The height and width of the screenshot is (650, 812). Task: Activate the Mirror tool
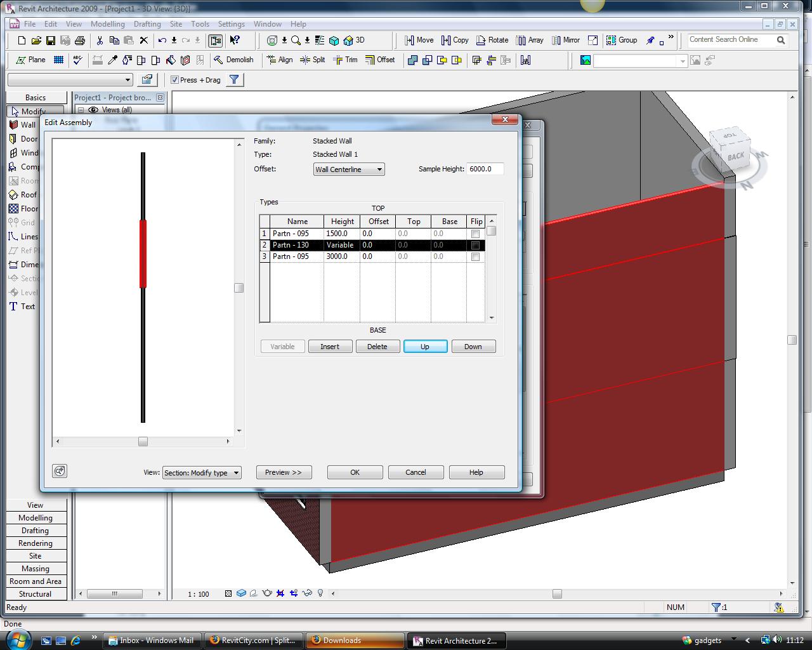[x=565, y=40]
